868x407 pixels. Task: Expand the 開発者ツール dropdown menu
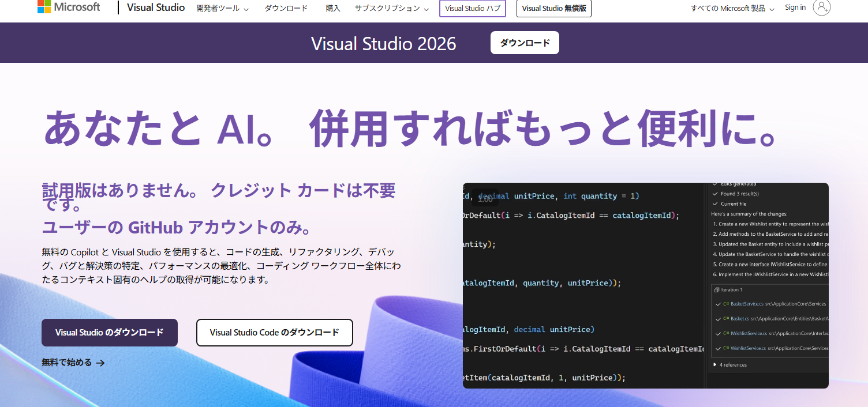pyautogui.click(x=222, y=9)
